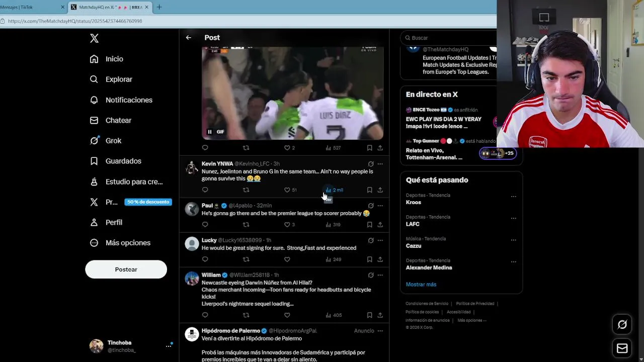644x362 pixels.
Task: Open more options on Lucky's reply
Action: [380, 240]
